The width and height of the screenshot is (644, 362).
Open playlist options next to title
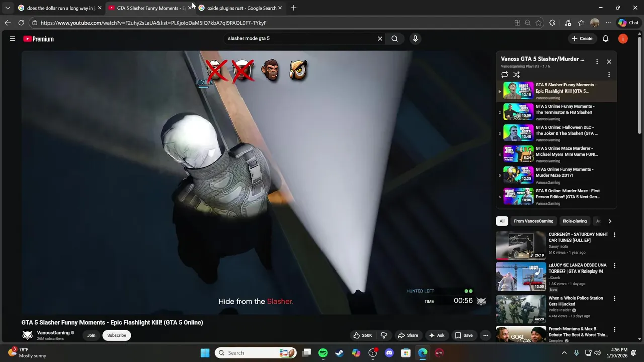click(597, 61)
